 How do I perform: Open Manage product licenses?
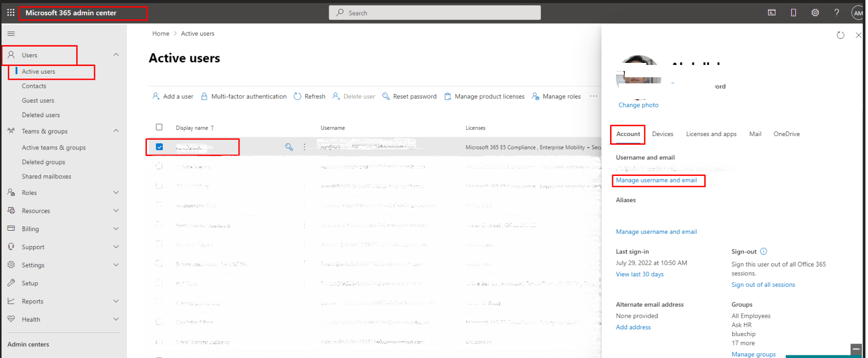click(x=484, y=96)
